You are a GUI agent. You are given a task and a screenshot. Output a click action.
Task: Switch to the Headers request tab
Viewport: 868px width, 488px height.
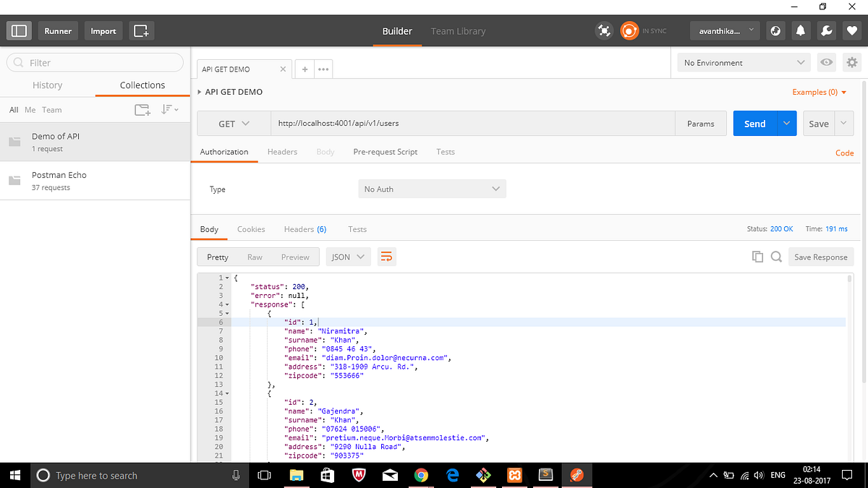(x=282, y=152)
